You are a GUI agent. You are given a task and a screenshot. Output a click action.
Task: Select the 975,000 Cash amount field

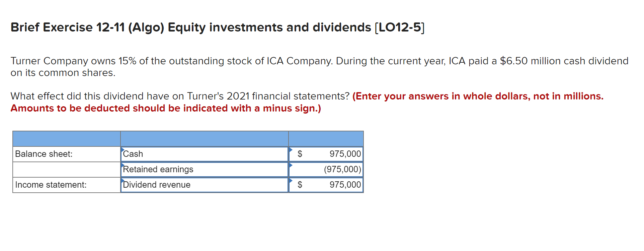click(326, 154)
